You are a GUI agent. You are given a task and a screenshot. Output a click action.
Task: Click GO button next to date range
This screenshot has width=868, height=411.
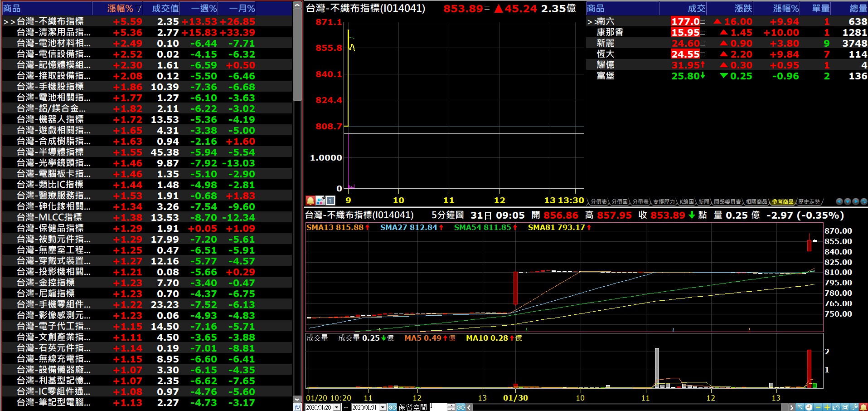[x=392, y=407]
